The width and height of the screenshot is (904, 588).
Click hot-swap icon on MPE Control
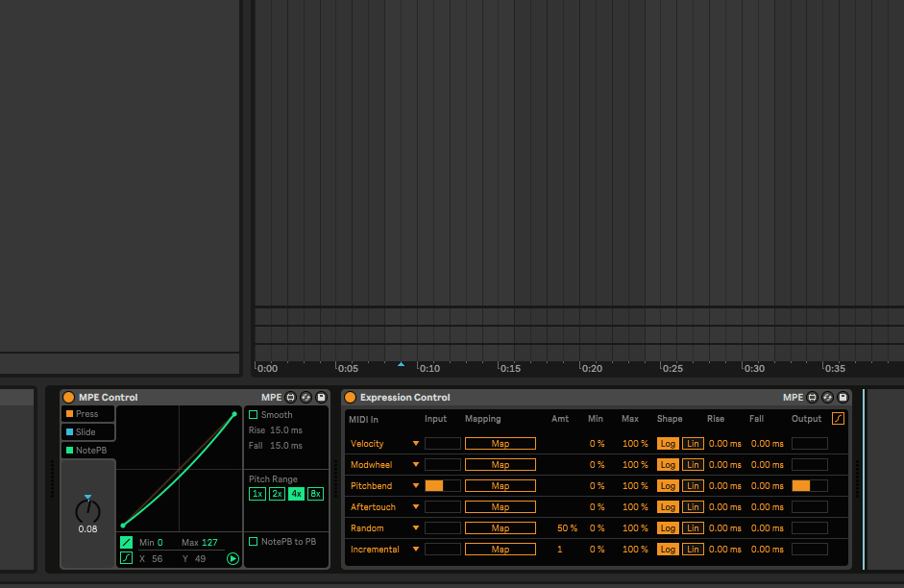(x=305, y=398)
